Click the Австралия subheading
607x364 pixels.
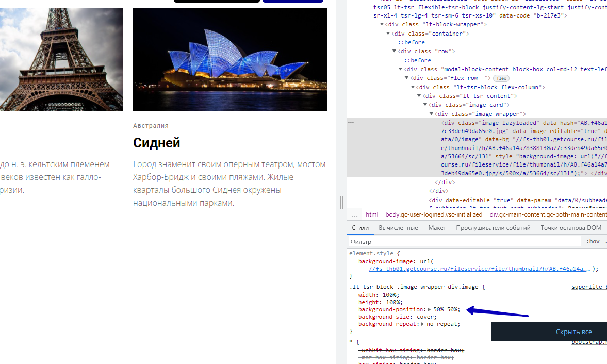pos(151,126)
